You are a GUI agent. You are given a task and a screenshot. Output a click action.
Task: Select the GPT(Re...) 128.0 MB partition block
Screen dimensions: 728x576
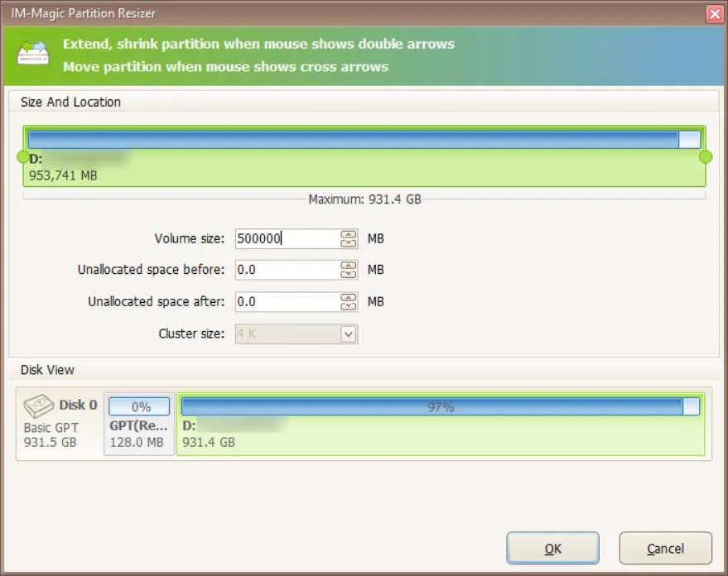(x=137, y=421)
